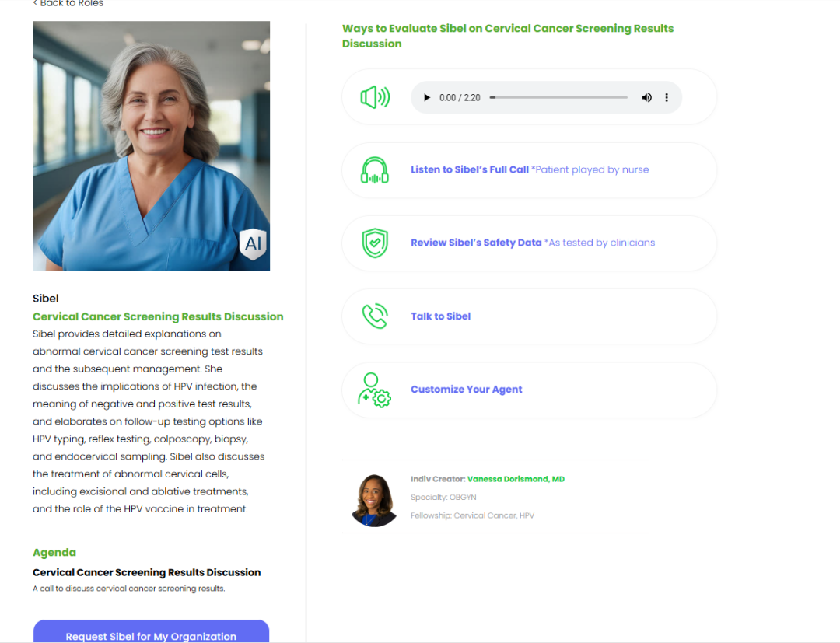
Task: Click the green speaker icon
Action: [x=375, y=97]
